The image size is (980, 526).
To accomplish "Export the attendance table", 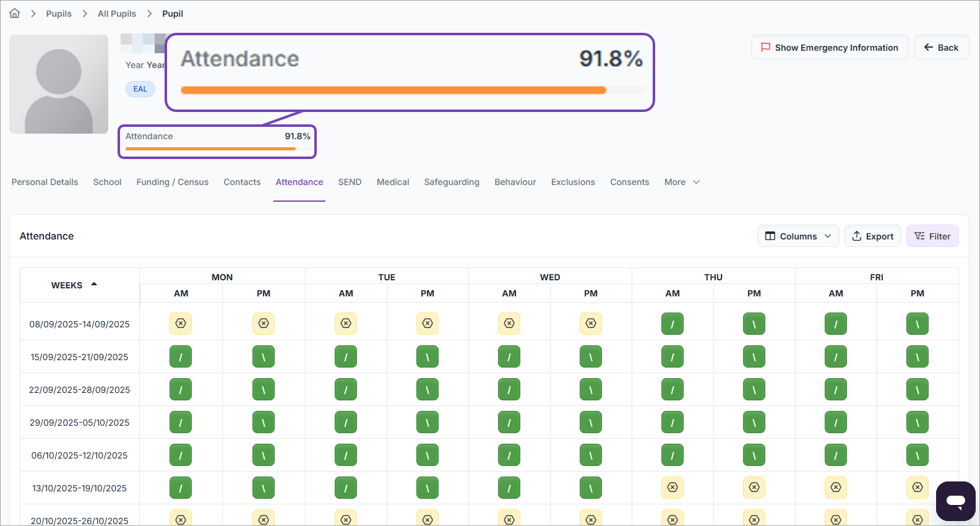I will click(872, 236).
